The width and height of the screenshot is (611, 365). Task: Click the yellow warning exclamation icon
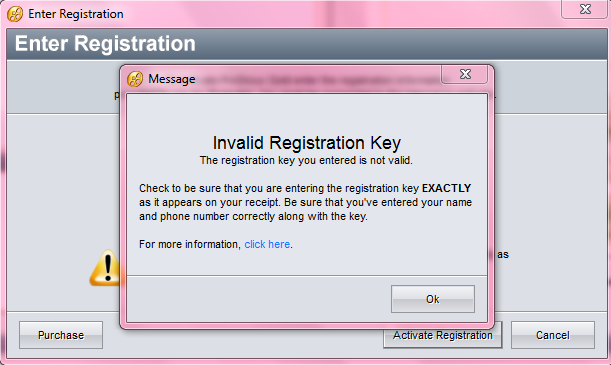tap(104, 268)
